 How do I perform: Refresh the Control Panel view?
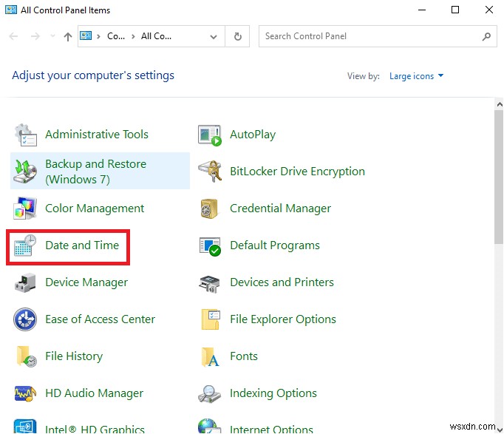[237, 36]
